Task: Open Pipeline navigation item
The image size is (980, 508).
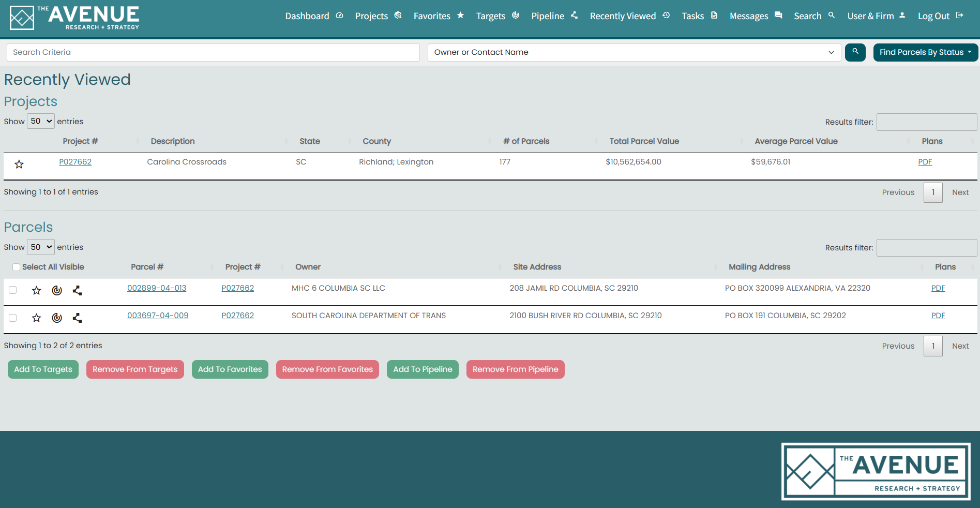Action: (x=554, y=16)
